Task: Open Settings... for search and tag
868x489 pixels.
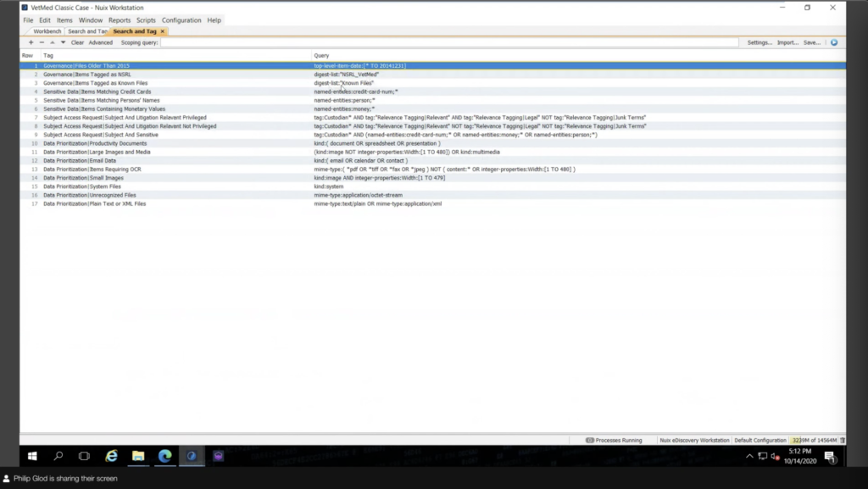Action: (x=759, y=42)
